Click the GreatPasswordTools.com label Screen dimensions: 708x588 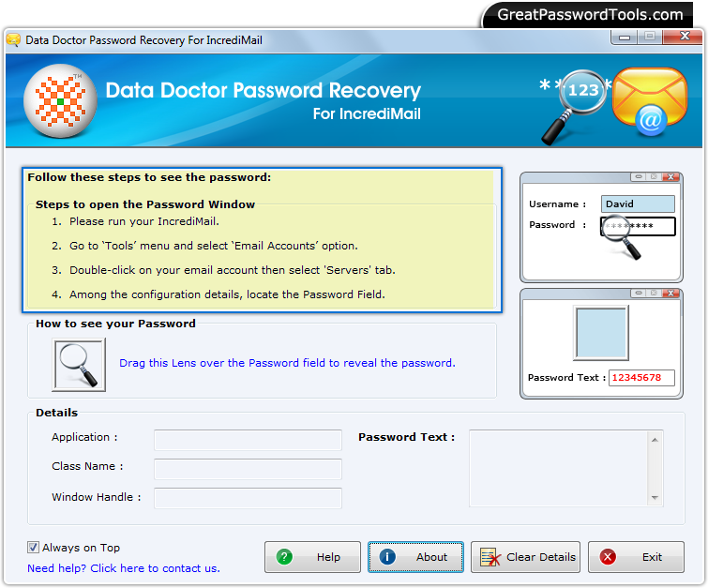(x=590, y=15)
